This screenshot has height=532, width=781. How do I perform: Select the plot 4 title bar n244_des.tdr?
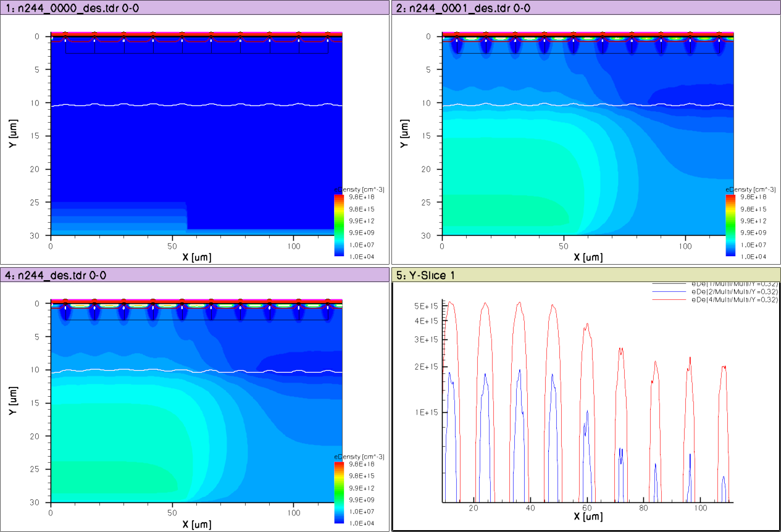(194, 275)
